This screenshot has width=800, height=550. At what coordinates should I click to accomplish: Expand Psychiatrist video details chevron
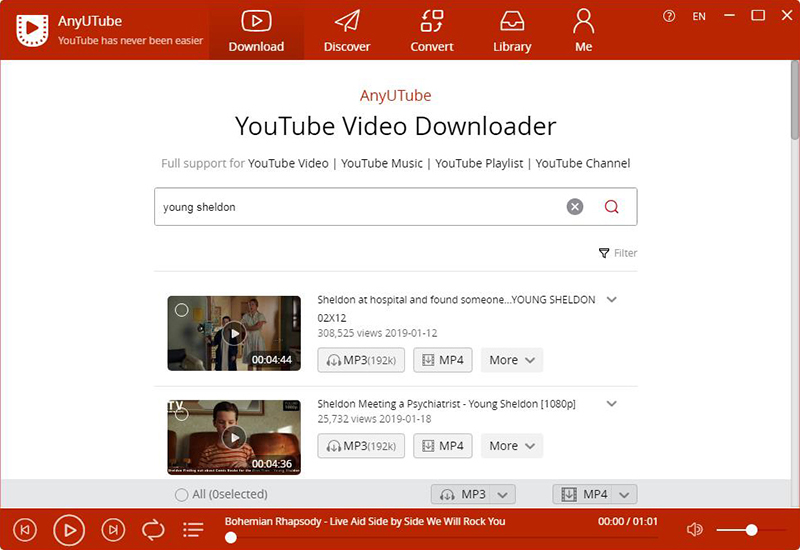612,404
